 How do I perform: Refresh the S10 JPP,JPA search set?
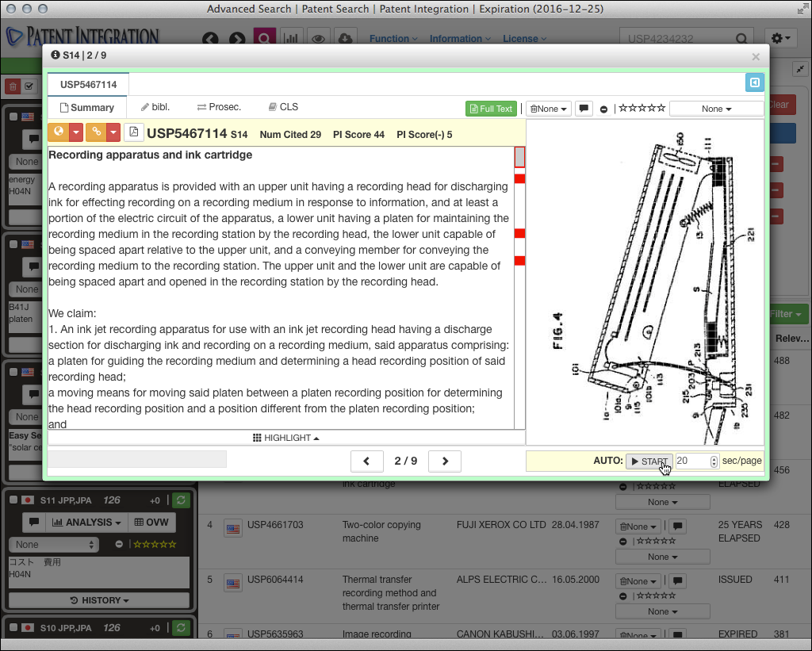[x=181, y=628]
